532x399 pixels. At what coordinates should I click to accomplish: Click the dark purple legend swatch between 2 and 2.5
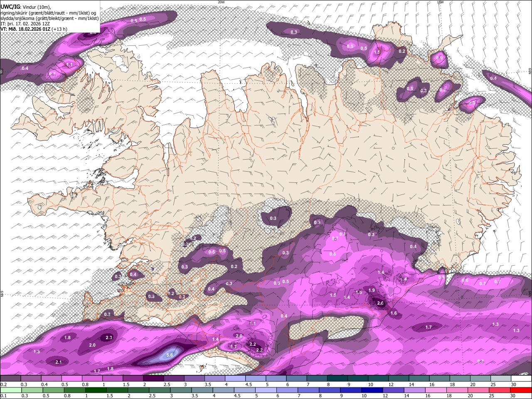[153, 378]
